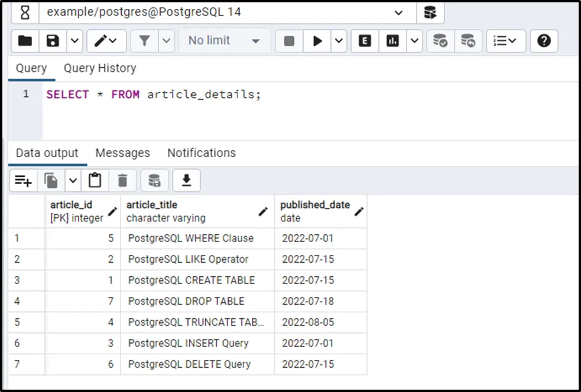
Task: Switch to the Messages tab
Action: tap(122, 153)
